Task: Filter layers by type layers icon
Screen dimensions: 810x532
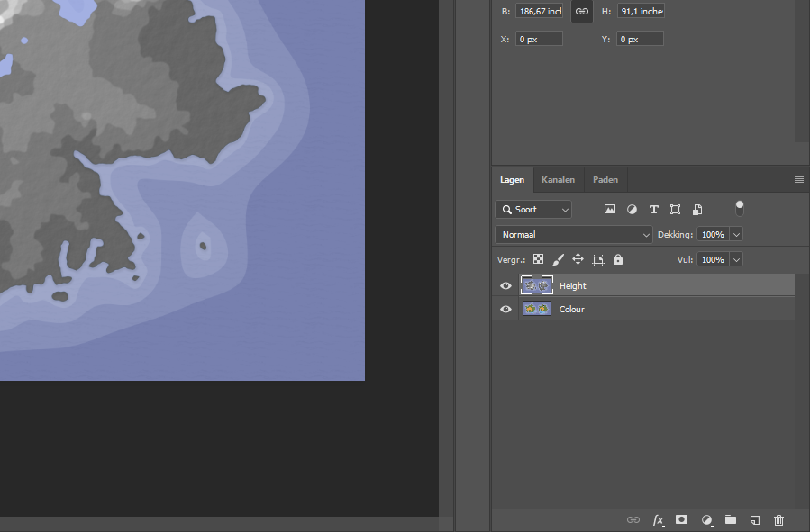Action: [653, 209]
